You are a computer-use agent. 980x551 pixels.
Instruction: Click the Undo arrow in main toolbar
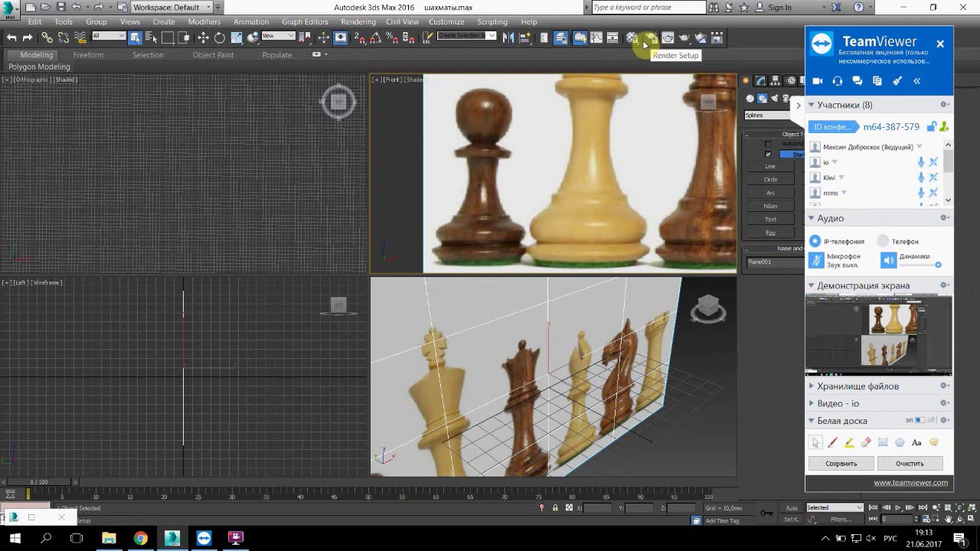click(x=11, y=37)
